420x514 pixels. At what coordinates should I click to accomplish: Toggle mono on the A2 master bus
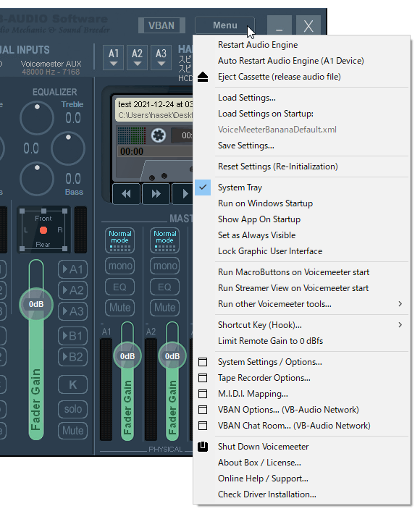(165, 266)
